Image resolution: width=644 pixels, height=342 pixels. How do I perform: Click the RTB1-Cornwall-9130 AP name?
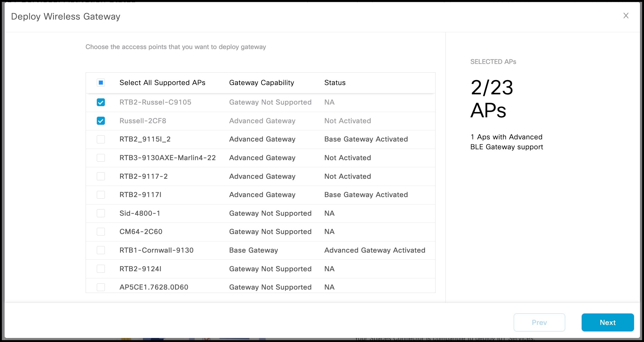point(156,250)
